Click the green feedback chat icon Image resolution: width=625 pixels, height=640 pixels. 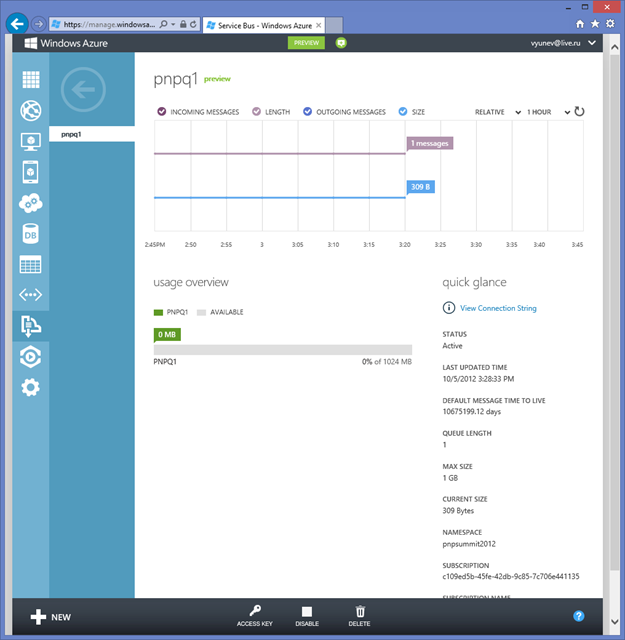(341, 43)
